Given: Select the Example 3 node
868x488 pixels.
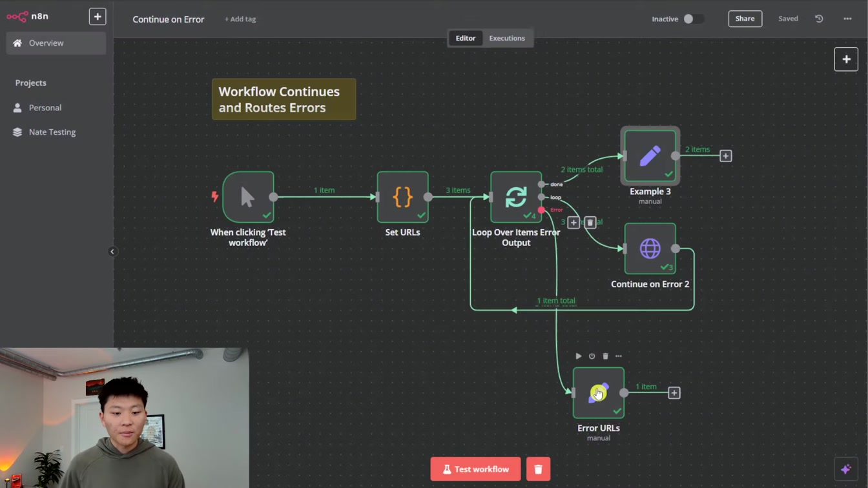Looking at the screenshot, I should [650, 156].
